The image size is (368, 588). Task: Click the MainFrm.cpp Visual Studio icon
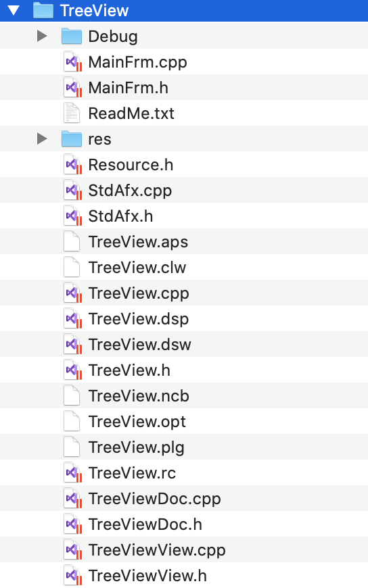tap(72, 62)
